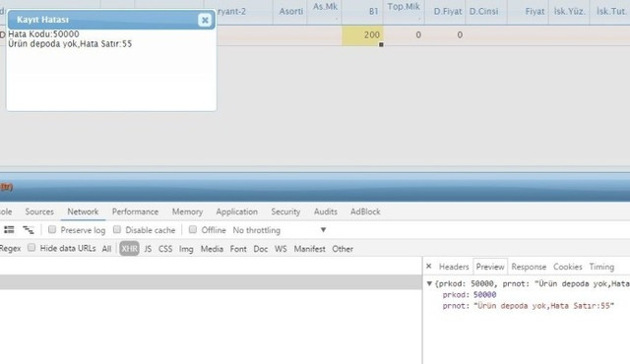Click the 'Hata Kodu:50000' dialog text

43,34
